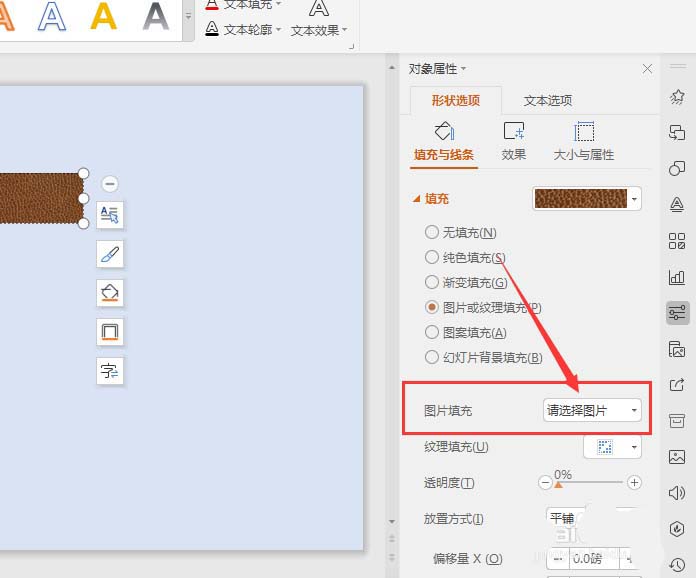Screen dimensions: 696x578
Task: Click the replace icon in right sidebar
Action: (677, 132)
